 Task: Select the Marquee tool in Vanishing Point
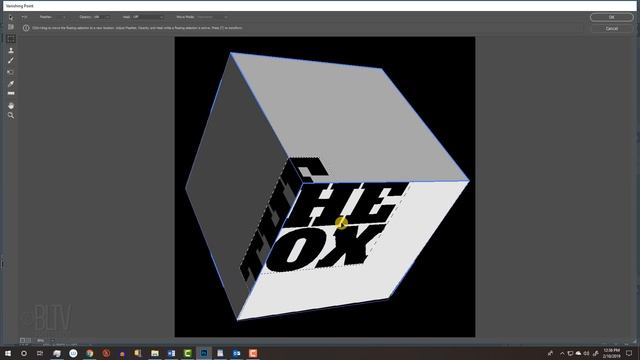point(11,39)
